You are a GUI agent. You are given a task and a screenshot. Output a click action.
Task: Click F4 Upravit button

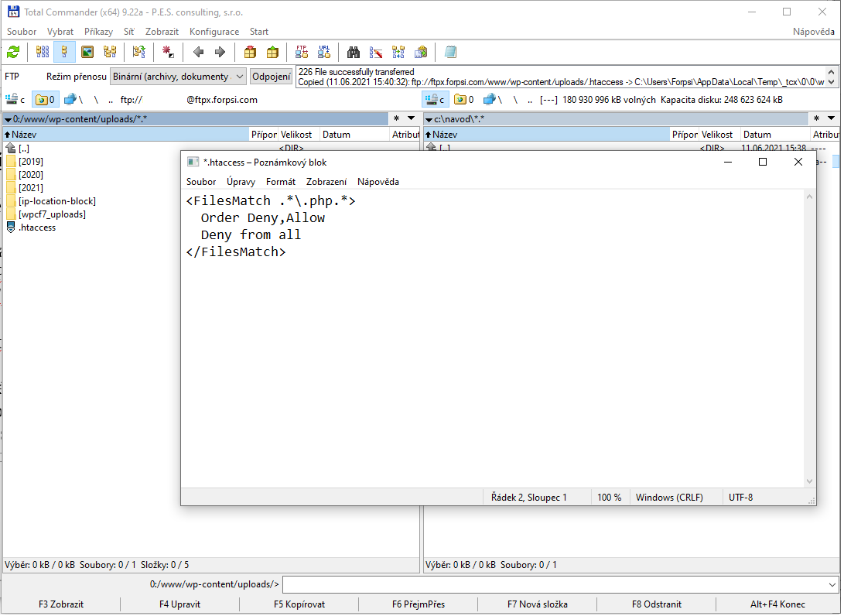[x=179, y=604]
